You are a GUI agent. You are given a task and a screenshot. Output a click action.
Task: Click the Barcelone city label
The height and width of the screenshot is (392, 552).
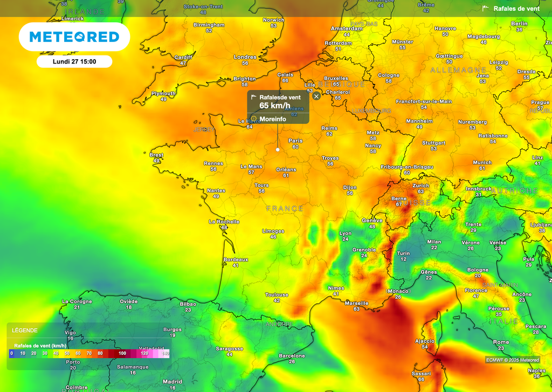[292, 356]
